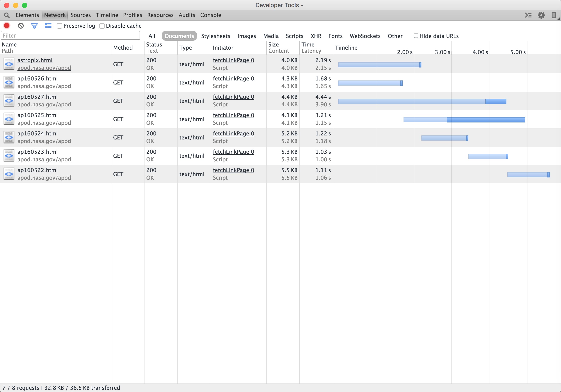The height and width of the screenshot is (392, 561).
Task: Click the record network log button
Action: click(x=7, y=26)
